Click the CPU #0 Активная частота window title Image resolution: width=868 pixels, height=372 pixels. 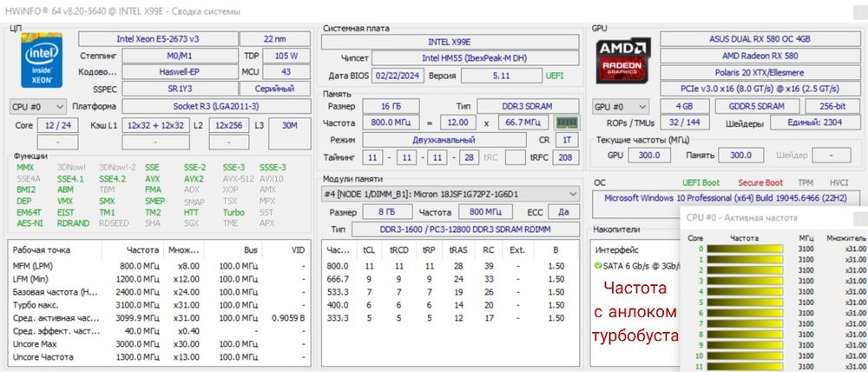(741, 218)
